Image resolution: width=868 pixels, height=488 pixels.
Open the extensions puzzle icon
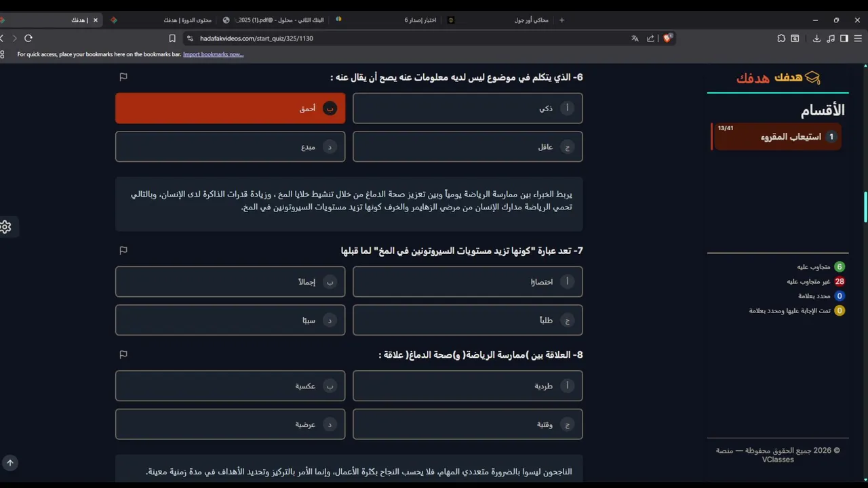point(781,39)
